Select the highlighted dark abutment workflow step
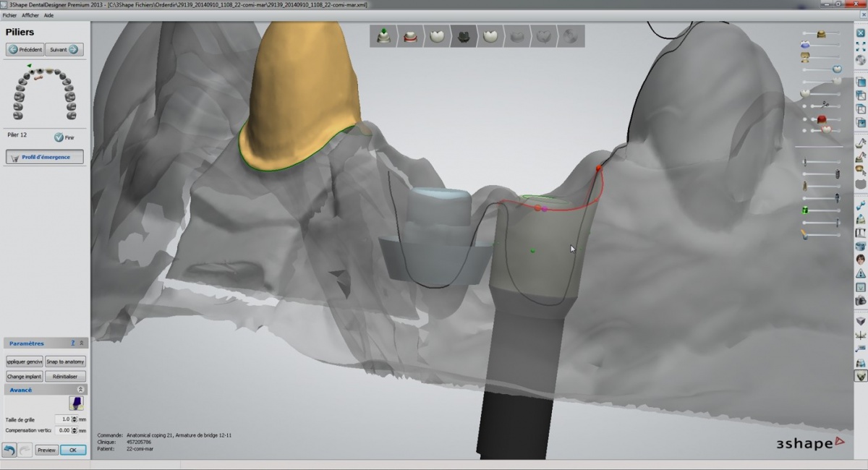 tap(464, 36)
